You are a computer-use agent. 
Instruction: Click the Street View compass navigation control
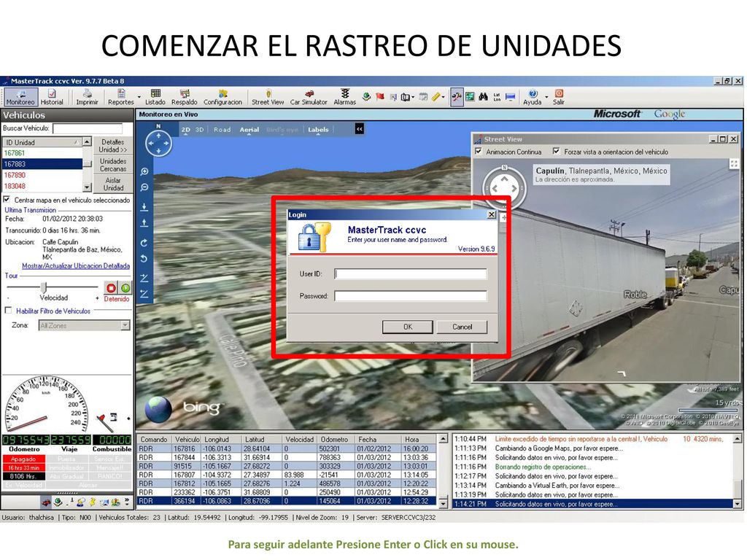pos(504,187)
